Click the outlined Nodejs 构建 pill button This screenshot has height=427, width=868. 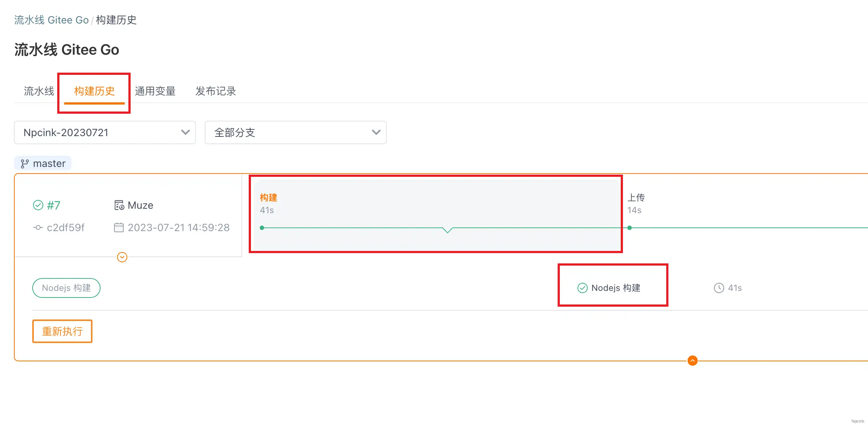click(66, 288)
